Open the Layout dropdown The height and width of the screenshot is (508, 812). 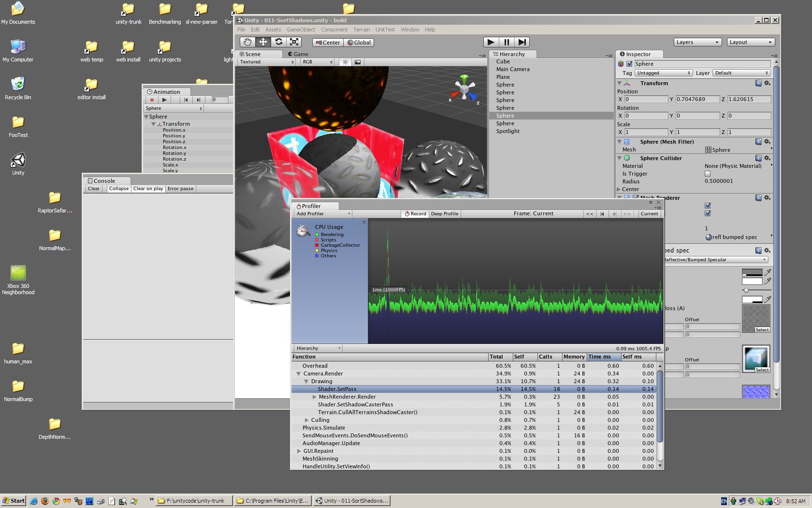pyautogui.click(x=751, y=42)
